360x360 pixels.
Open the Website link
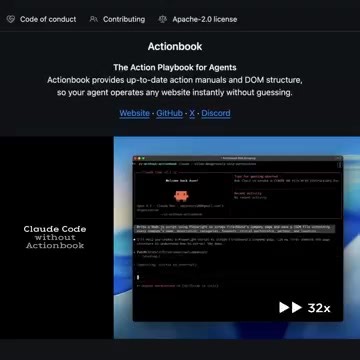tap(135, 113)
